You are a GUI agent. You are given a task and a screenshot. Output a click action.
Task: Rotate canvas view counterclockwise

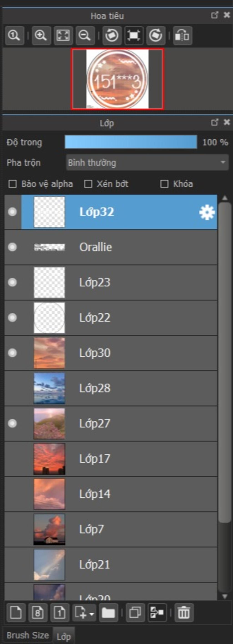click(112, 35)
